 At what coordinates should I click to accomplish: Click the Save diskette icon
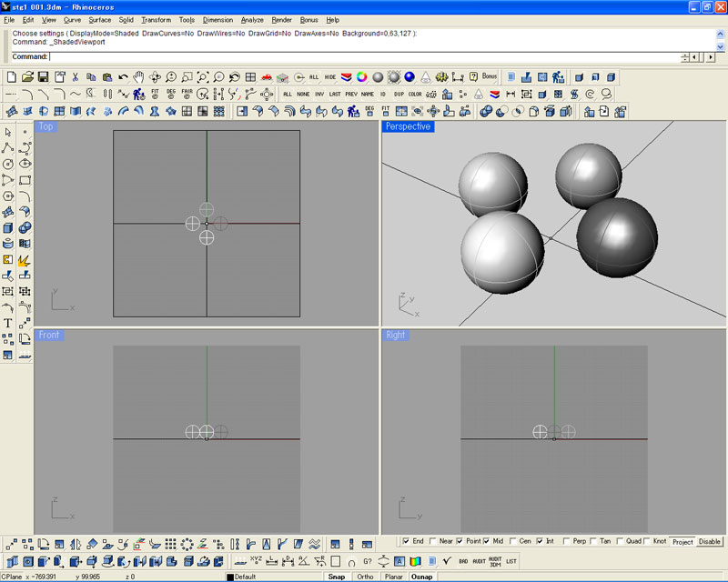(43, 77)
